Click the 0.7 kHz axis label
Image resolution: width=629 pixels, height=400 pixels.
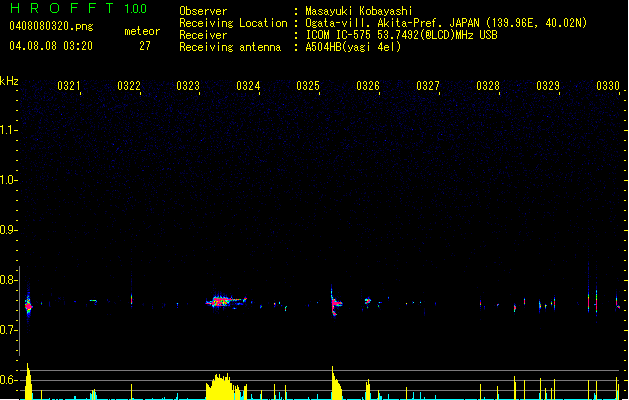click(x=8, y=330)
